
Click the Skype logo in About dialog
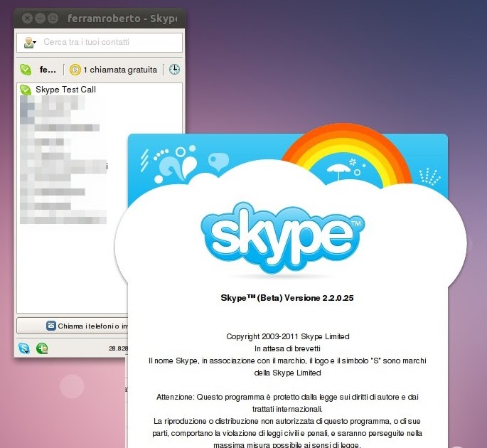coord(283,238)
